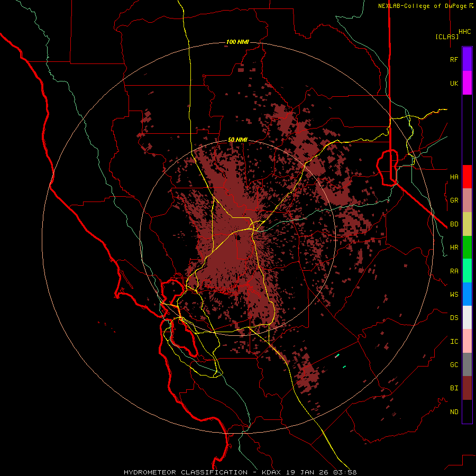Viewport: 476px width, 476px height.
Task: Click the GR legend color swatch
Action: click(467, 200)
